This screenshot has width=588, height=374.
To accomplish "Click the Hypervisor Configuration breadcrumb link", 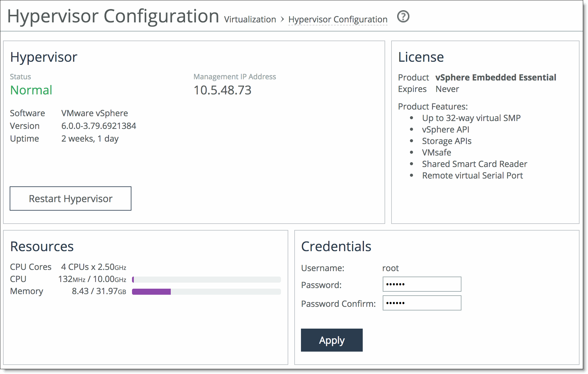I will (337, 19).
